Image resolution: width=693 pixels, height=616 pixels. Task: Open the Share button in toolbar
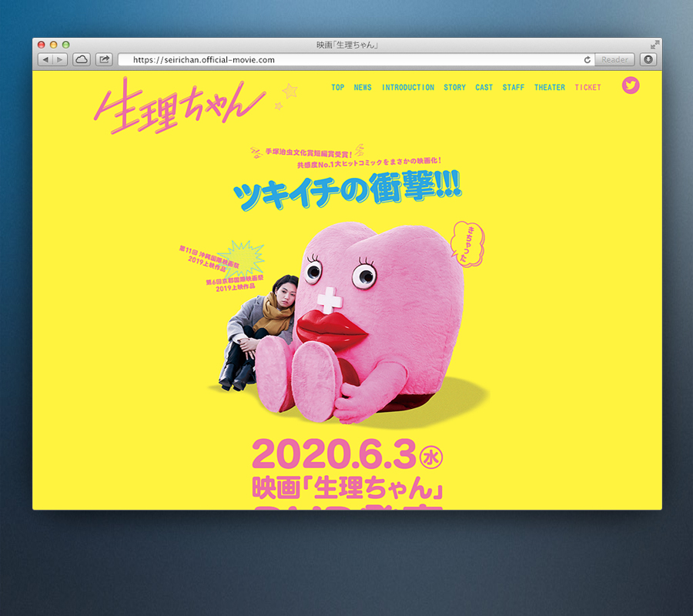[104, 59]
